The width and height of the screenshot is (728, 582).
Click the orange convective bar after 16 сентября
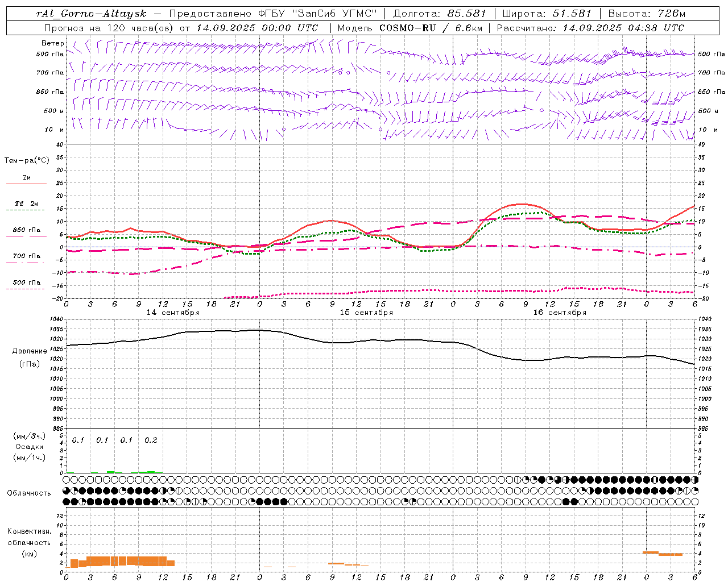[x=662, y=553]
